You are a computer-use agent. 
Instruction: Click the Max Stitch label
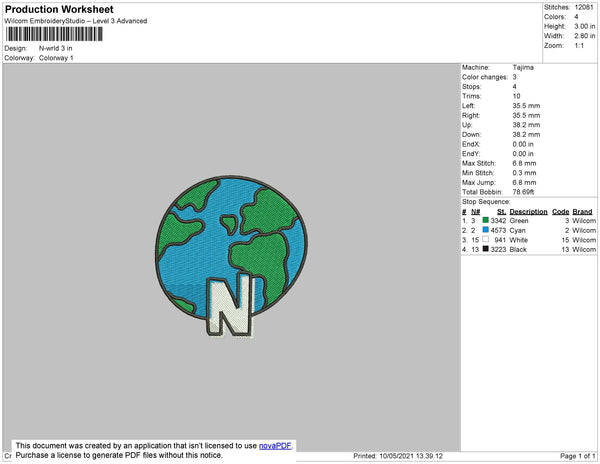point(479,163)
